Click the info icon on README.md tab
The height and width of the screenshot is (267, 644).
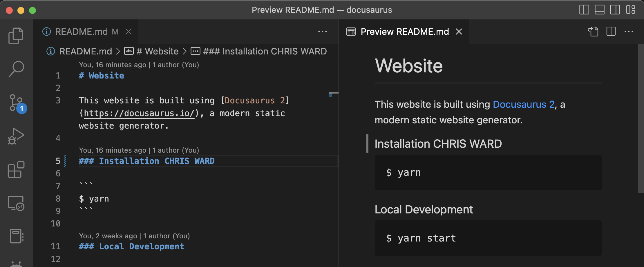tap(46, 32)
